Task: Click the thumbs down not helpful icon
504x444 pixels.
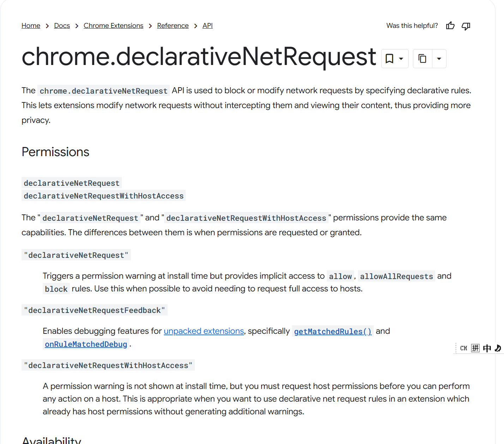Action: [466, 26]
